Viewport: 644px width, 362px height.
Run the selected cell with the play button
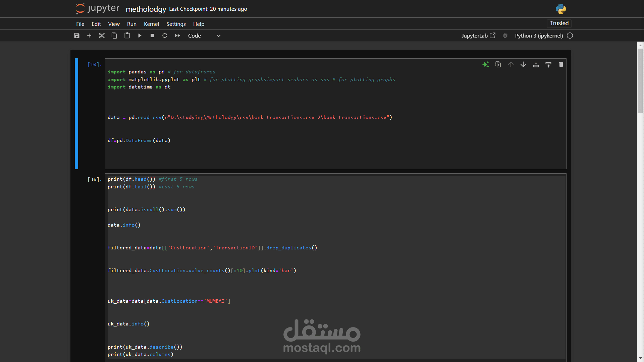tap(140, 36)
